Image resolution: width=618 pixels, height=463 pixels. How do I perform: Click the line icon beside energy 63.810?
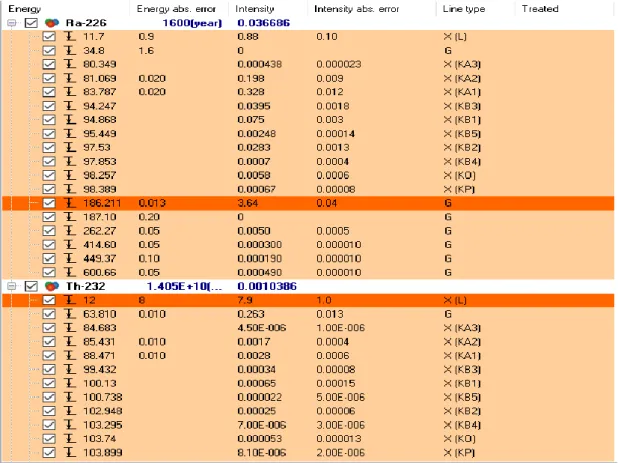[70, 314]
